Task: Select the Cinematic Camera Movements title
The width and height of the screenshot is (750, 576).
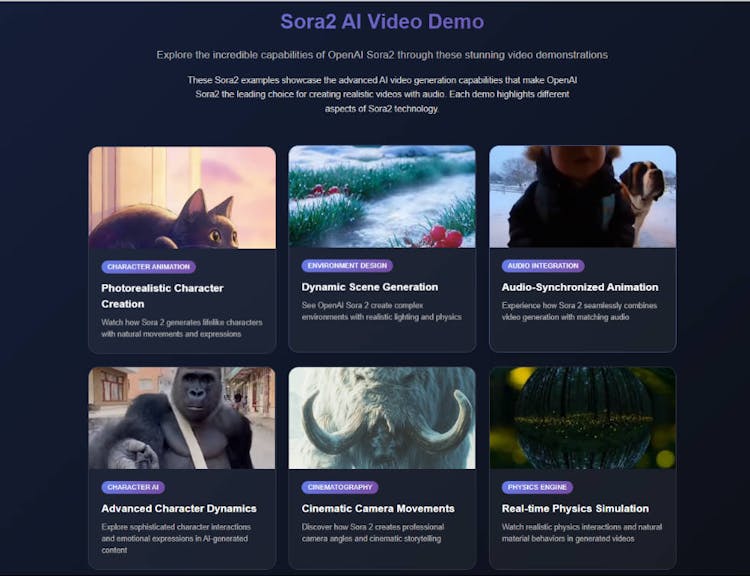Action: (x=378, y=508)
